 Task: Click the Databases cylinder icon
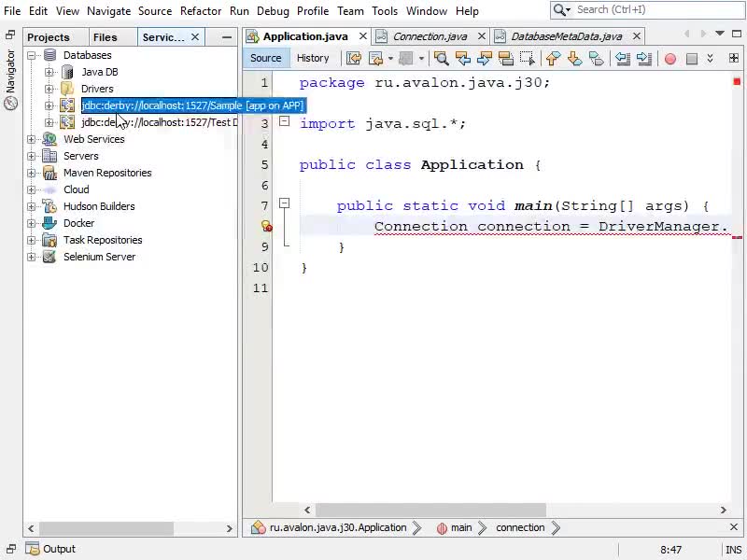[x=50, y=55]
